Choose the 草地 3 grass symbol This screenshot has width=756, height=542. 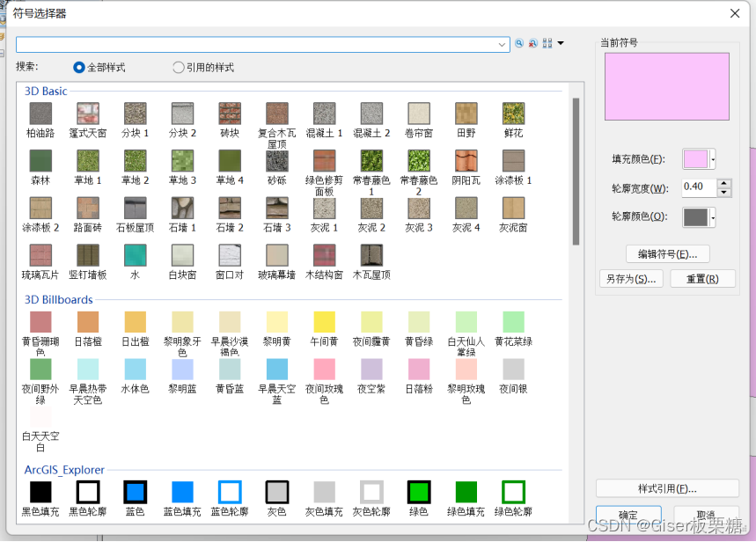[x=182, y=160]
